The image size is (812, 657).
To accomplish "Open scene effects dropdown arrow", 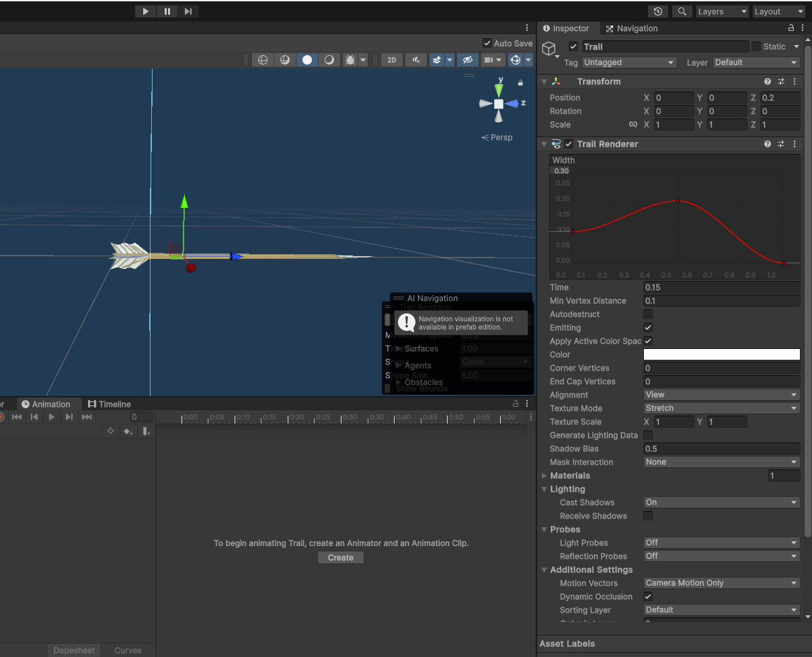I will point(450,60).
